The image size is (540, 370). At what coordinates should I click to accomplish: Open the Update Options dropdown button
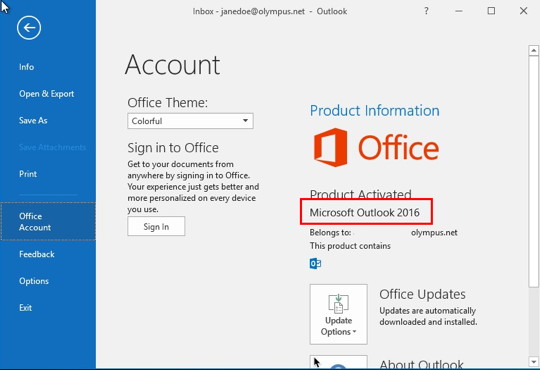click(339, 314)
